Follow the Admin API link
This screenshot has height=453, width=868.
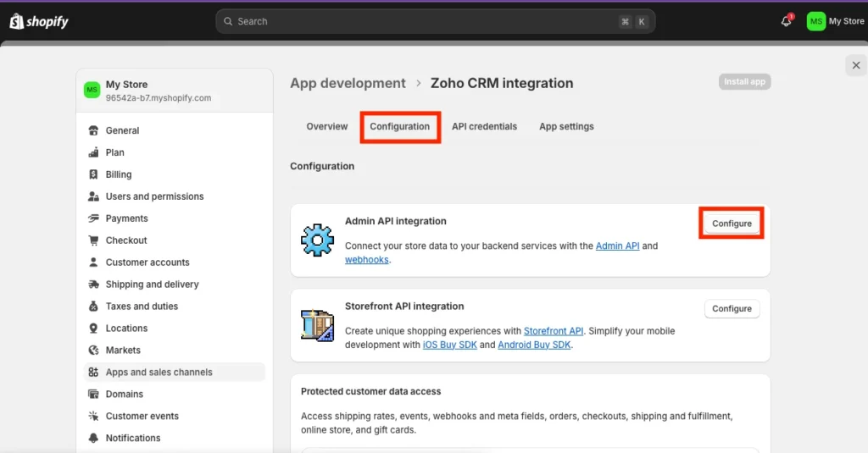(x=617, y=246)
